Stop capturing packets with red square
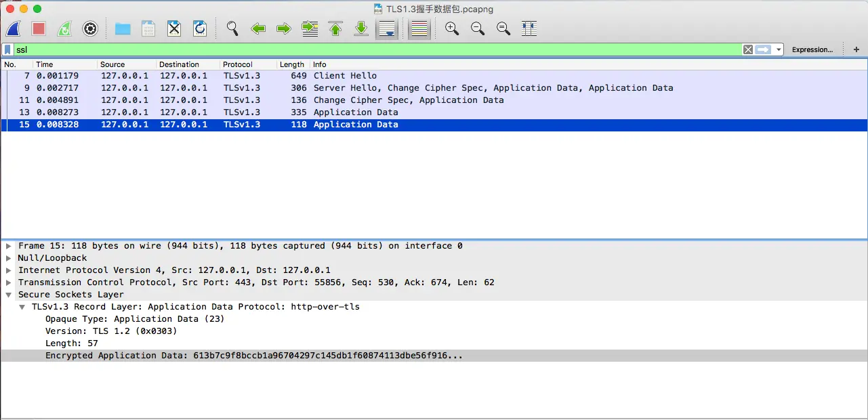 point(39,28)
